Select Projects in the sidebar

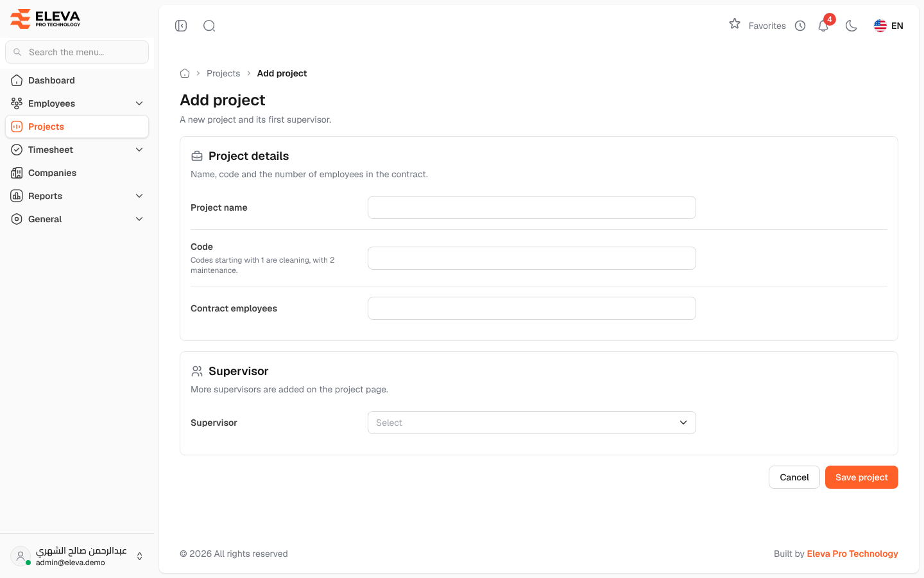pyautogui.click(x=77, y=127)
